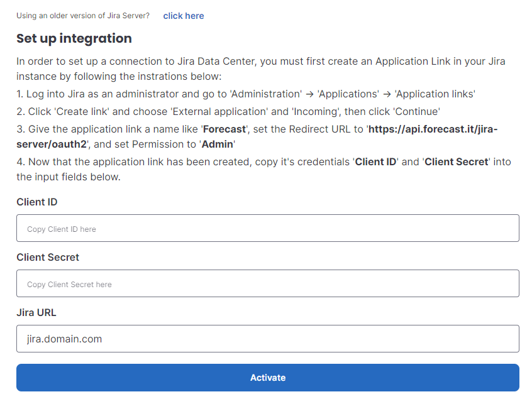Select the Jira URL input field
The height and width of the screenshot is (404, 532).
(268, 339)
